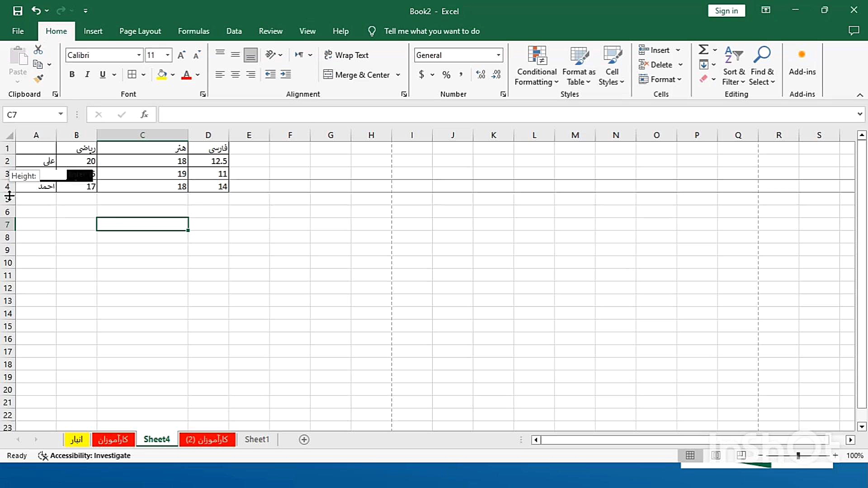This screenshot has height=488, width=868.
Task: Switch to the Sheet1 worksheet tab
Action: point(257,439)
